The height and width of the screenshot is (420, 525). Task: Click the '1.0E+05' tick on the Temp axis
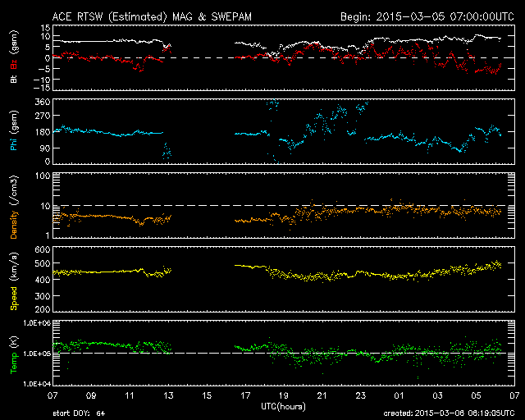tap(37, 354)
